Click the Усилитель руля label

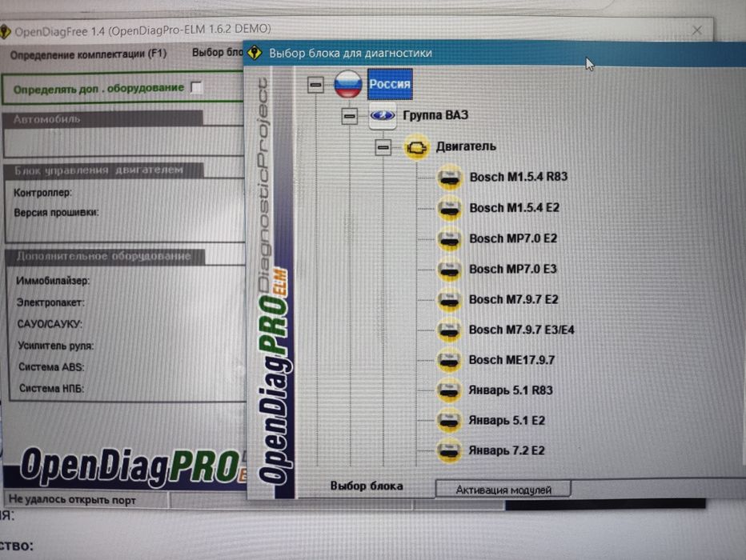pyautogui.click(x=56, y=346)
